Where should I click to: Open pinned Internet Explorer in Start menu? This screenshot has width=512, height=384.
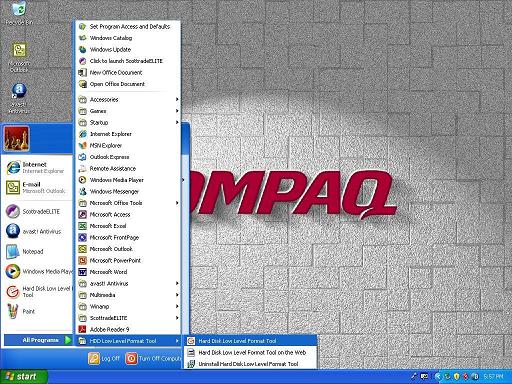tap(37, 168)
